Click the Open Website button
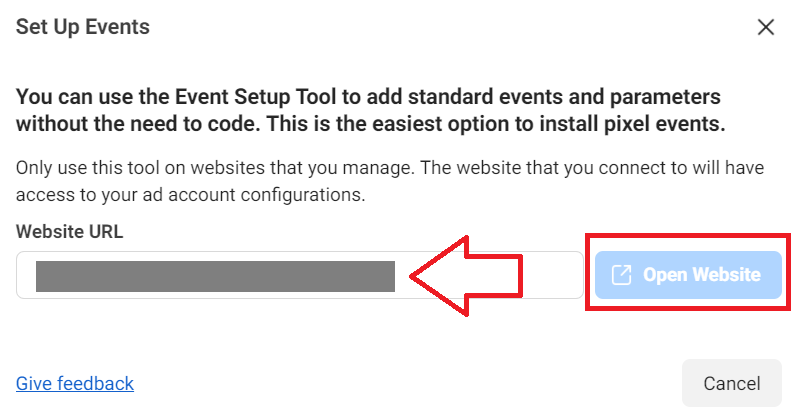Viewport: 795px width, 412px height. click(688, 275)
